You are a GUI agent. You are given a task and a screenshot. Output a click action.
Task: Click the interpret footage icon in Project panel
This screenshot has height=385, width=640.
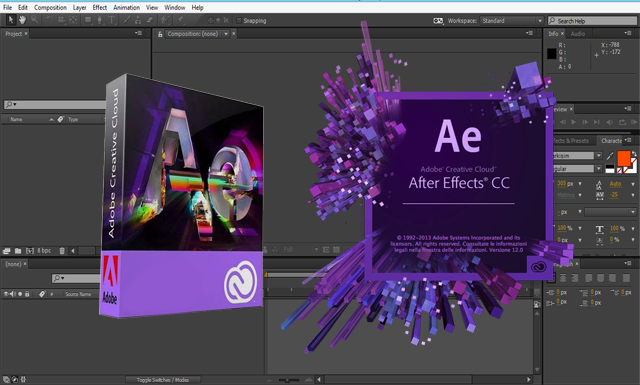pos(7,251)
